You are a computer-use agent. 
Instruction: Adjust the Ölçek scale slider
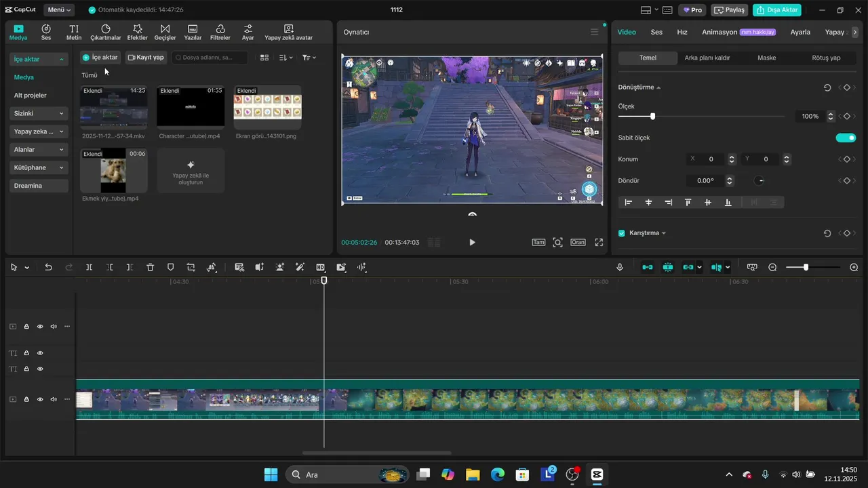pyautogui.click(x=701, y=117)
